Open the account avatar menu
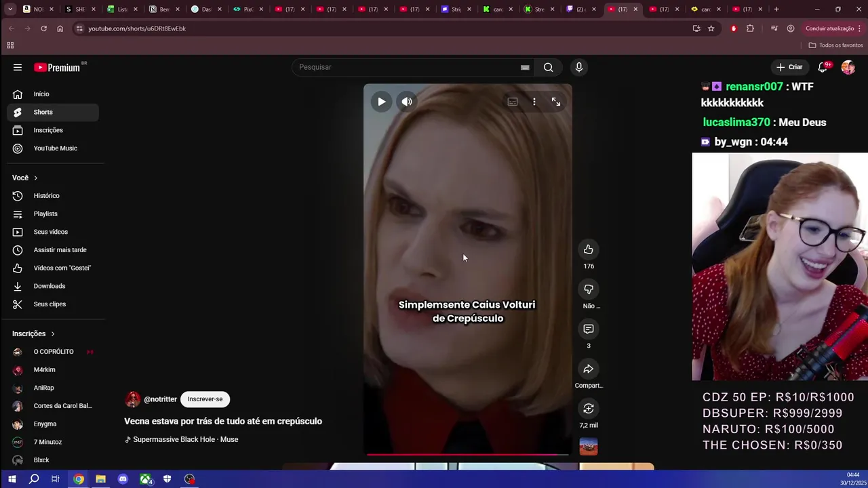The width and height of the screenshot is (868, 488). 848,67
